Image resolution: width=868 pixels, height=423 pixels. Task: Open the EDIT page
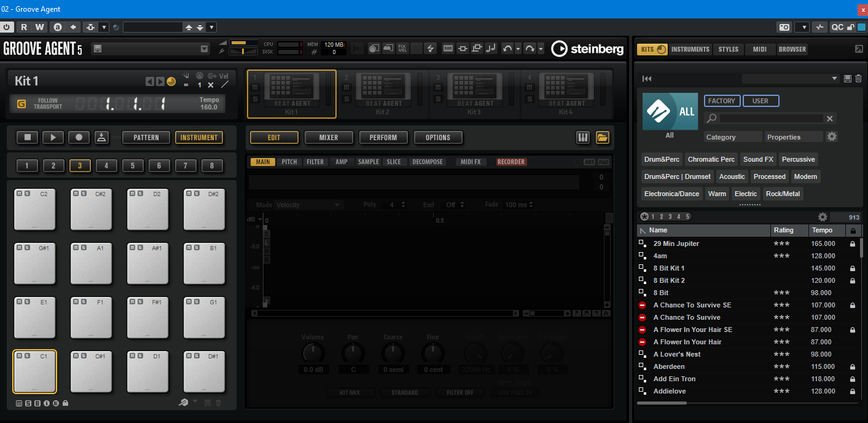pyautogui.click(x=274, y=137)
